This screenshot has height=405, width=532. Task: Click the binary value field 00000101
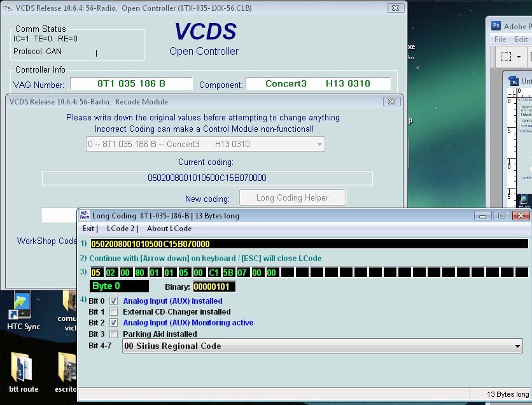[214, 287]
